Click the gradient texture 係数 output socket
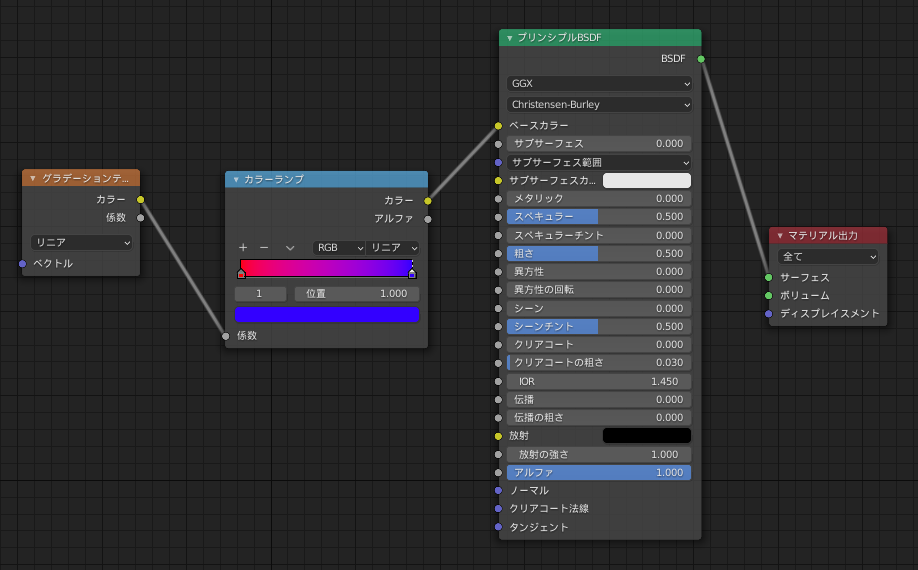Image resolution: width=918 pixels, height=570 pixels. (141, 218)
